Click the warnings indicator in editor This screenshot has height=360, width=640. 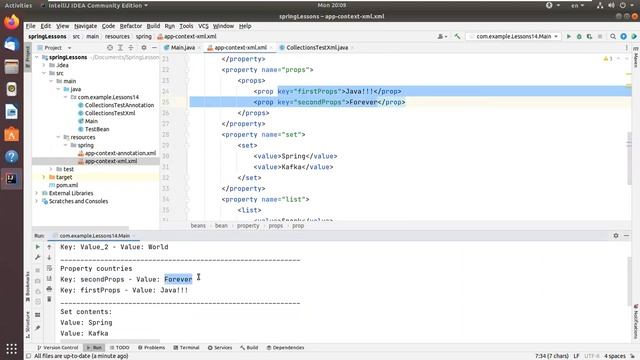(x=608, y=59)
